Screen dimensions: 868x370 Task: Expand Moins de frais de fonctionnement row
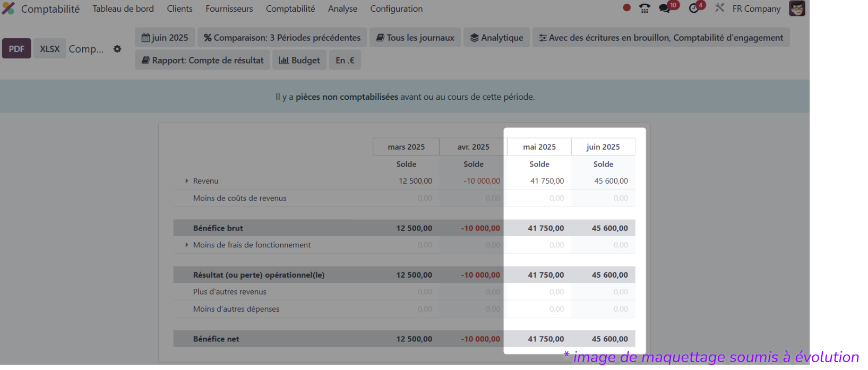[187, 245]
